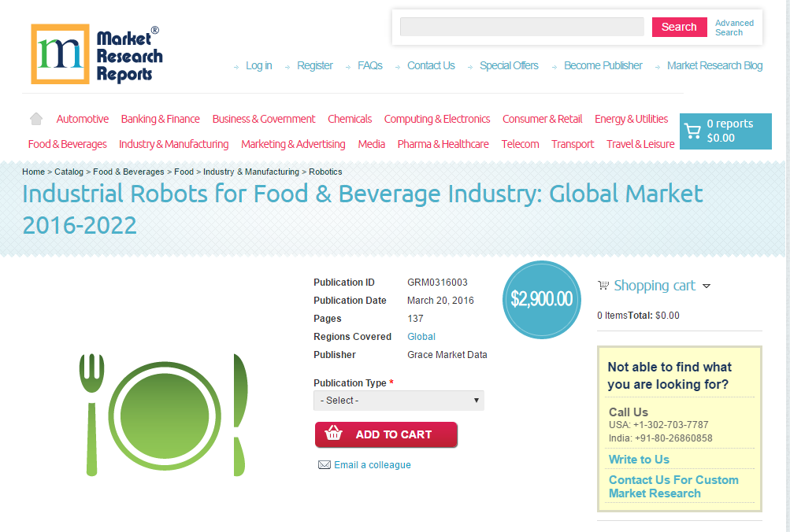Click the $2,900.00 price badge
The height and width of the screenshot is (532, 790).
click(x=541, y=300)
